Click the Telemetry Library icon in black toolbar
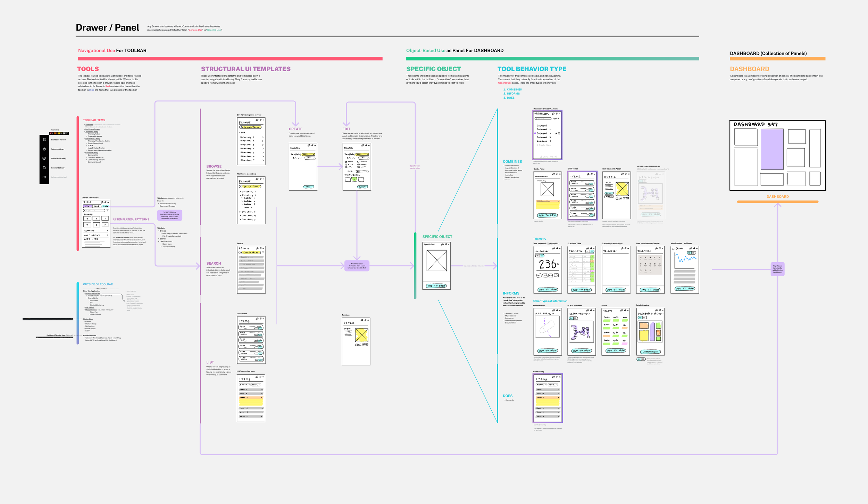Viewport: 868px width, 504px height. [x=44, y=149]
